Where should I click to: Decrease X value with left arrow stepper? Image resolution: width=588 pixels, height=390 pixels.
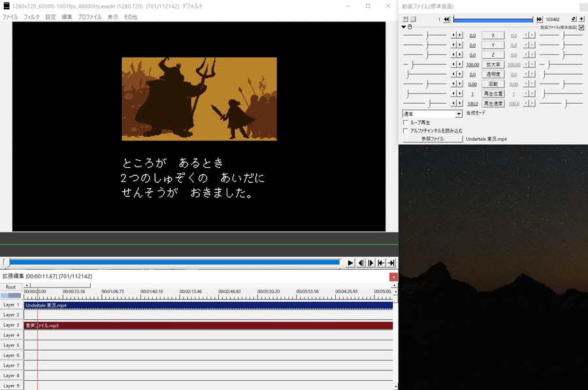click(x=454, y=35)
